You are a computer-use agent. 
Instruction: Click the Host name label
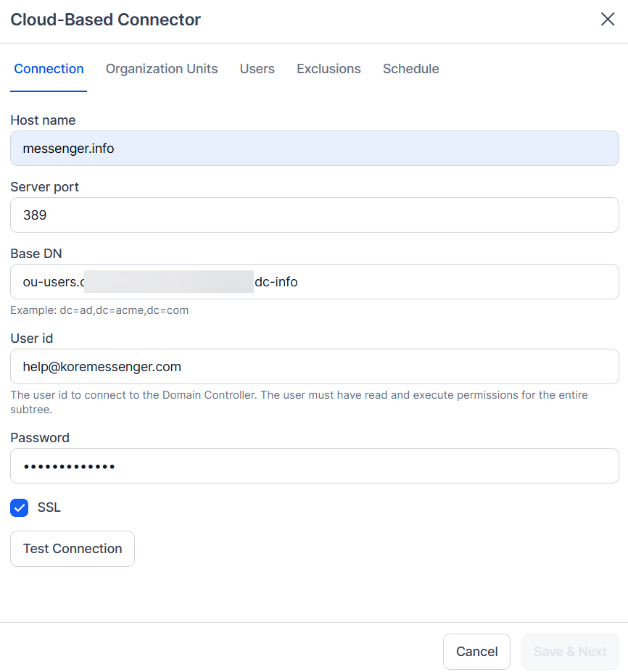point(43,120)
